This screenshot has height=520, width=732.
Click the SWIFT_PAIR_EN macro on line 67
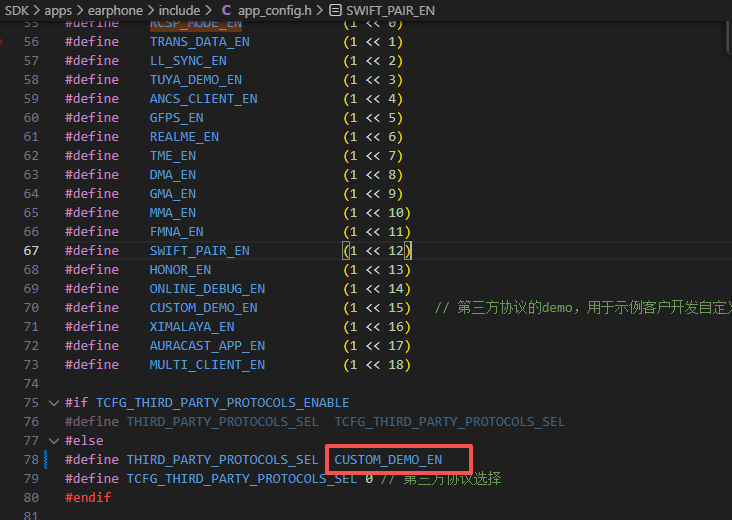pos(199,251)
